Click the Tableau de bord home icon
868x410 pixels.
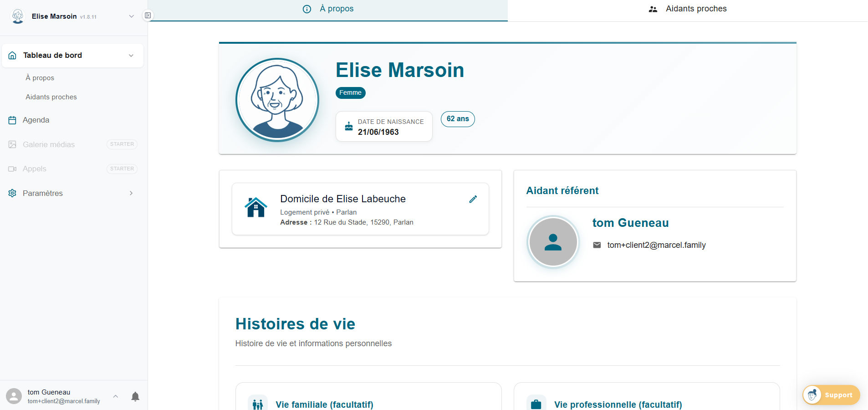point(12,55)
